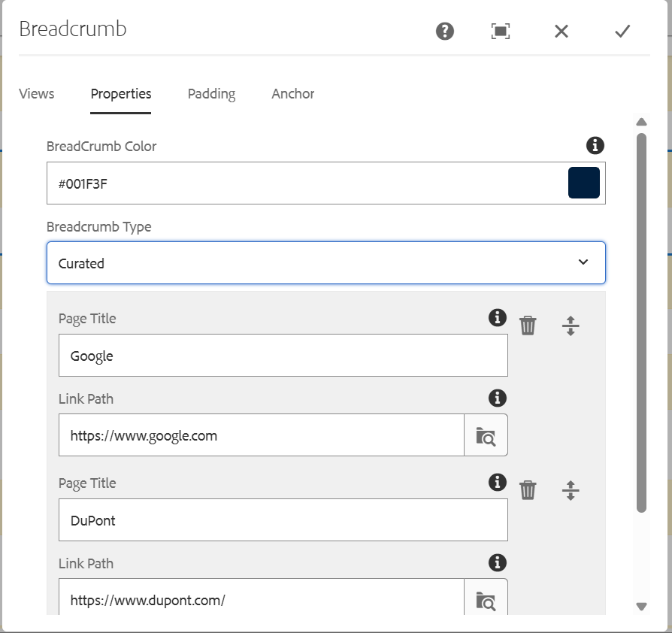Image resolution: width=672 pixels, height=633 pixels.
Task: Open the Padding tab
Action: [x=211, y=94]
